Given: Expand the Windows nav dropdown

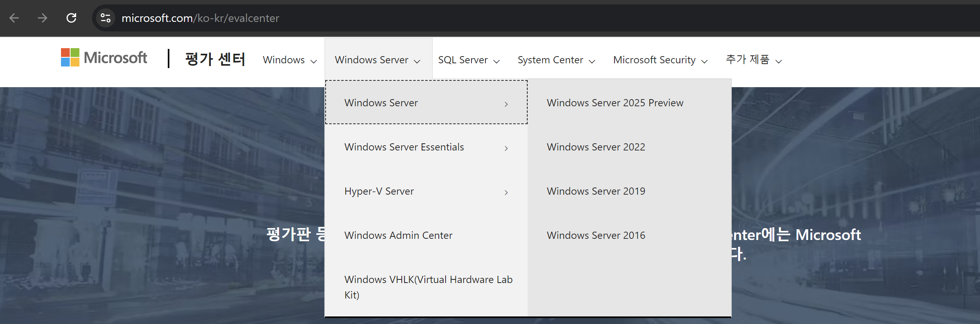Looking at the screenshot, I should [x=290, y=60].
